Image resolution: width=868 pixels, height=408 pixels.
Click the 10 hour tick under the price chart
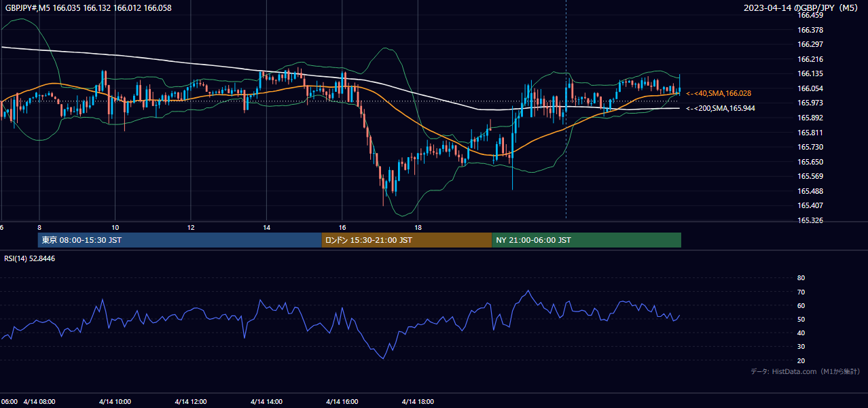[x=115, y=227]
